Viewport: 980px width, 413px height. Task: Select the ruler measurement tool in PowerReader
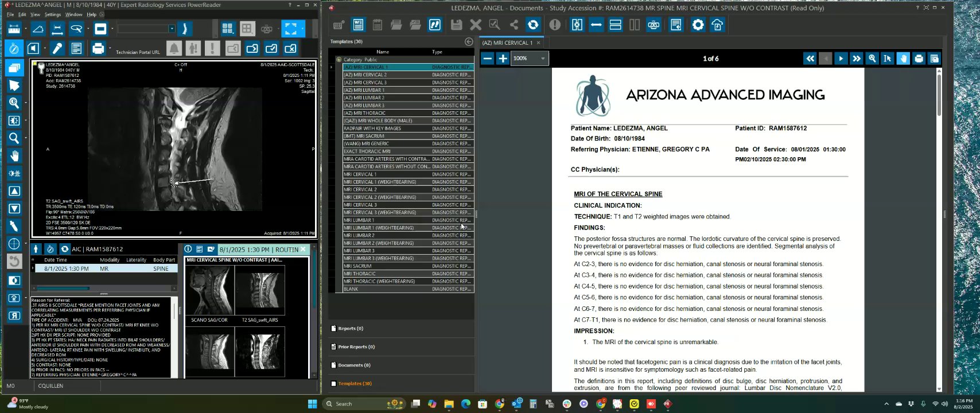pyautogui.click(x=14, y=29)
